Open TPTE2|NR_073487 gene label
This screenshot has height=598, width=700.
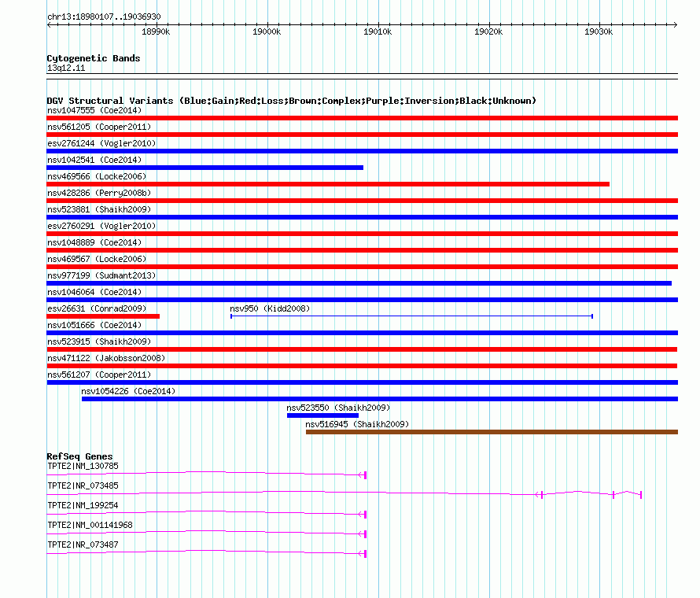point(83,544)
